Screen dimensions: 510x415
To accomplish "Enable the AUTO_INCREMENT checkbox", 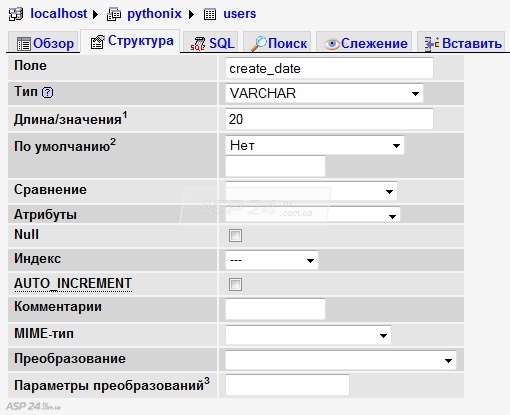I will [235, 284].
